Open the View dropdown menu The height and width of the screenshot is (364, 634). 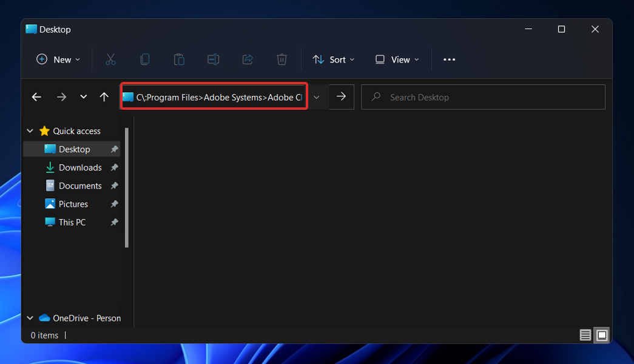coord(397,59)
